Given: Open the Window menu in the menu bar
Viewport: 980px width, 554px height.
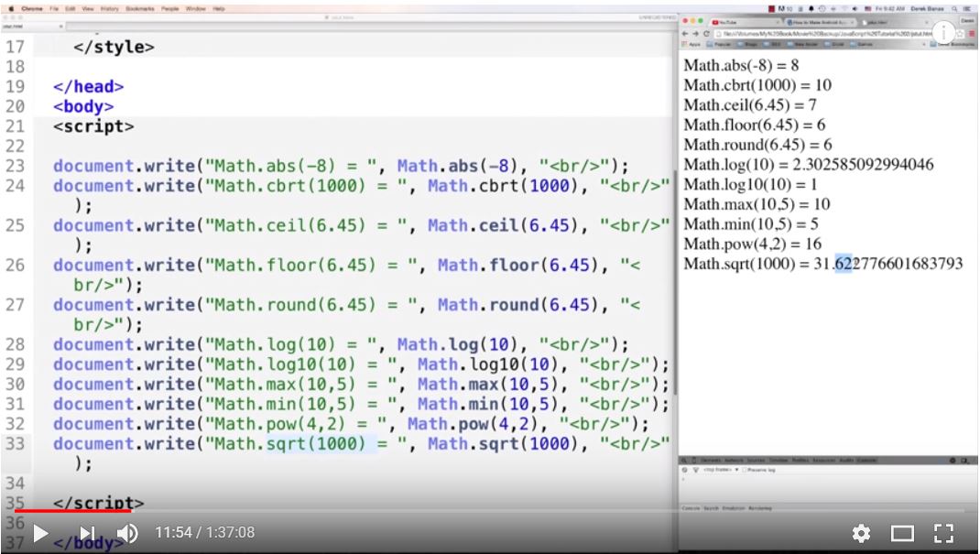Looking at the screenshot, I should (x=196, y=9).
